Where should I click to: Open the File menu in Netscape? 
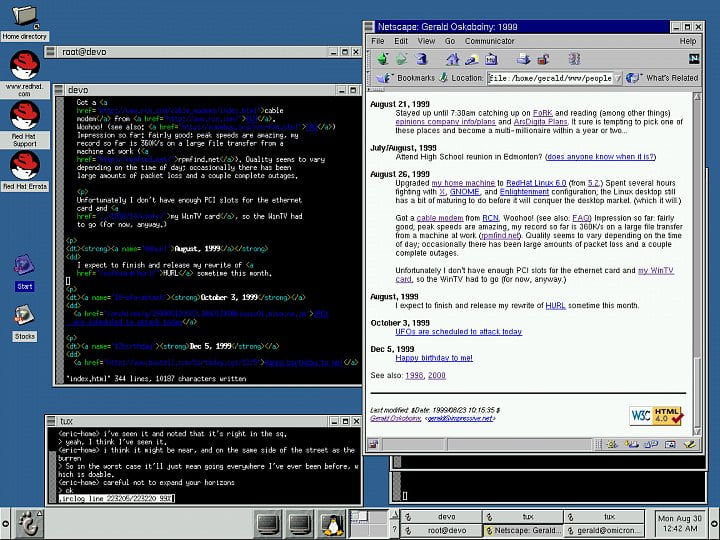[x=377, y=41]
